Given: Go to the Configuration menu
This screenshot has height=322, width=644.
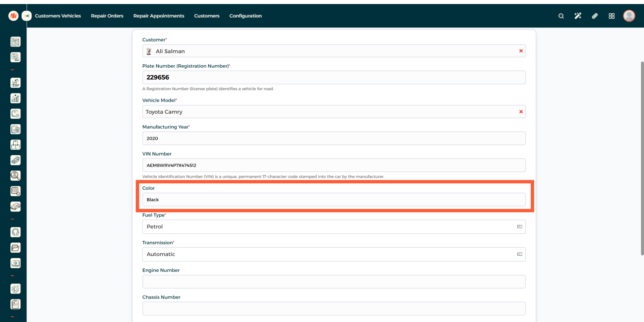Looking at the screenshot, I should point(245,16).
